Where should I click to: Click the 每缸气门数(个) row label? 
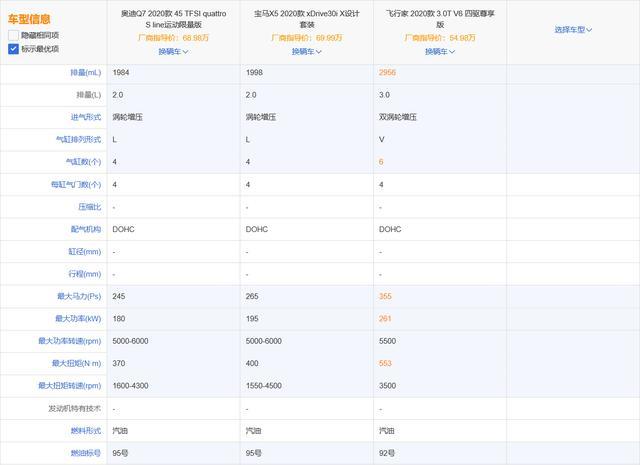coord(76,185)
